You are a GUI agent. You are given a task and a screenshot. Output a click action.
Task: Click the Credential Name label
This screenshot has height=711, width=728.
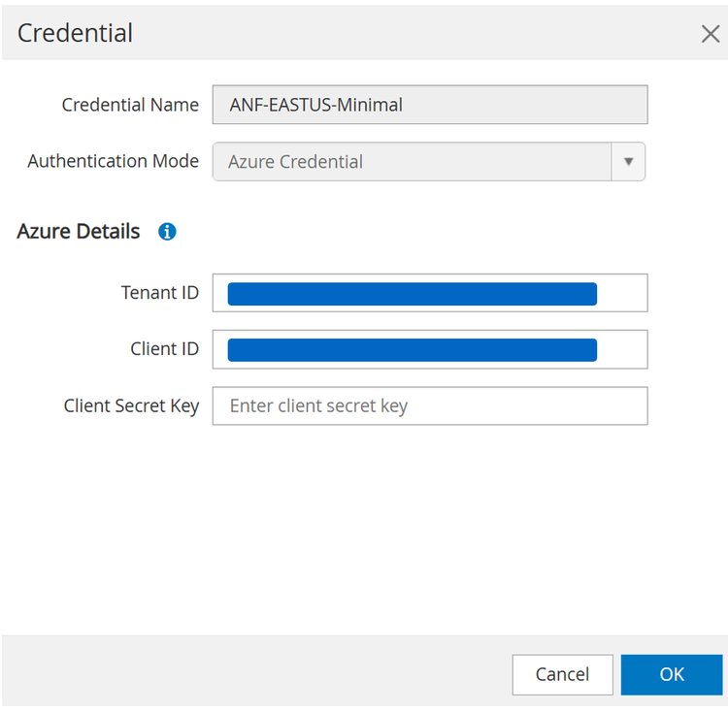coord(130,105)
